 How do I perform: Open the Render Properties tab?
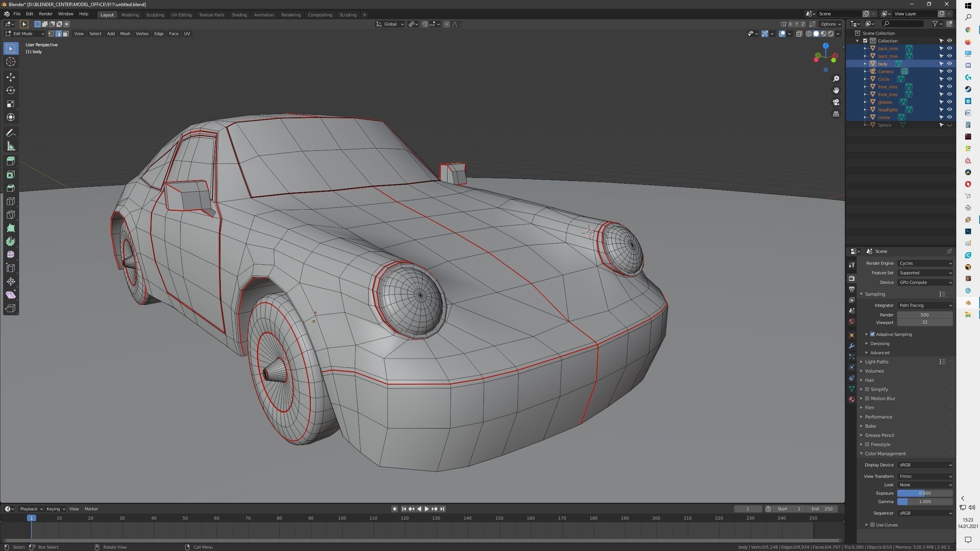click(x=852, y=278)
